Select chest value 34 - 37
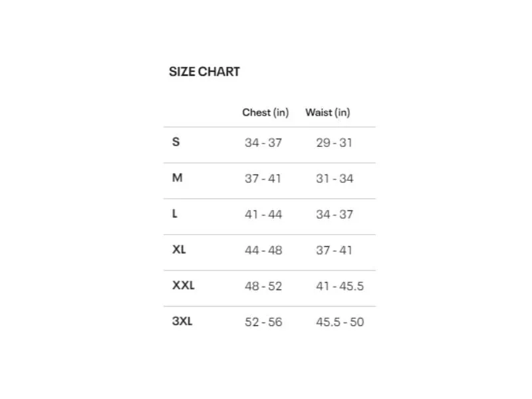Viewport: 532px width, 399px height. coord(263,143)
